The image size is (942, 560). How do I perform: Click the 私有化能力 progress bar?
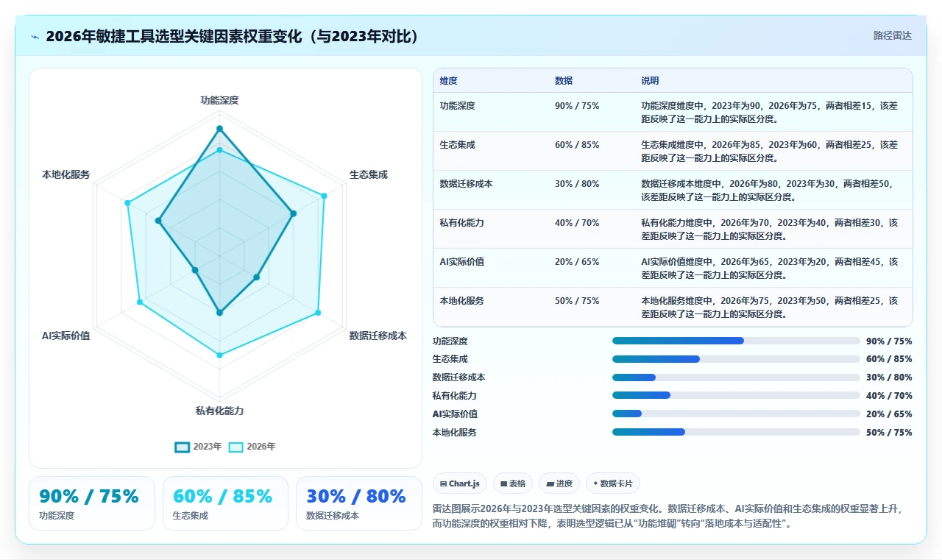(736, 395)
